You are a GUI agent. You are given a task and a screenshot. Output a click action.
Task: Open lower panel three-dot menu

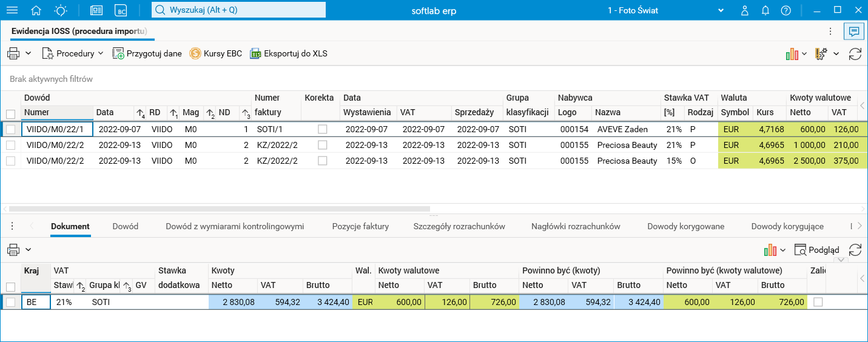coord(12,226)
